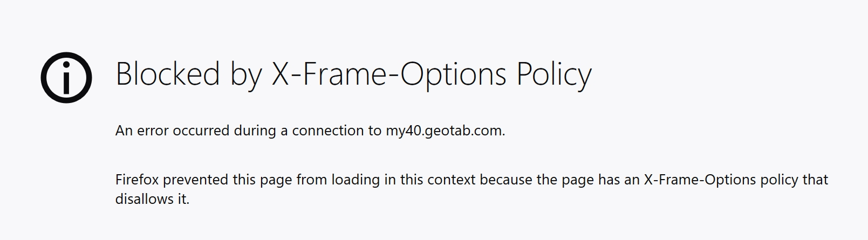
Task: Click the word 'Policy' in the heading
Action: coord(554,74)
